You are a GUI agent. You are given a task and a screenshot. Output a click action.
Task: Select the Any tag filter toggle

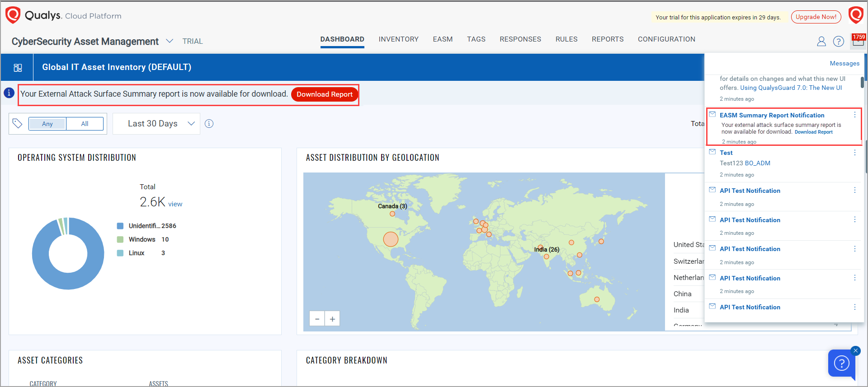click(x=47, y=124)
